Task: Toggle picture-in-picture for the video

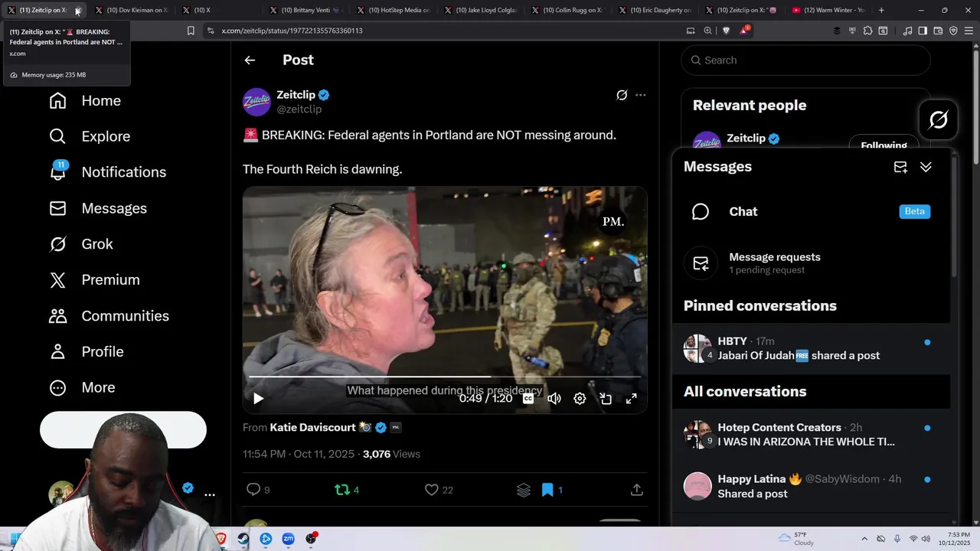Action: 606,398
